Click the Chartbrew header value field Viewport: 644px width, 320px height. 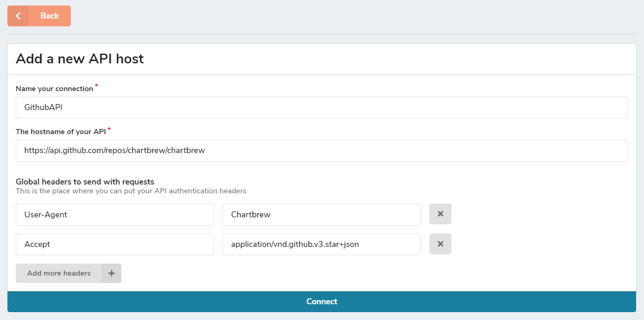[x=322, y=214]
